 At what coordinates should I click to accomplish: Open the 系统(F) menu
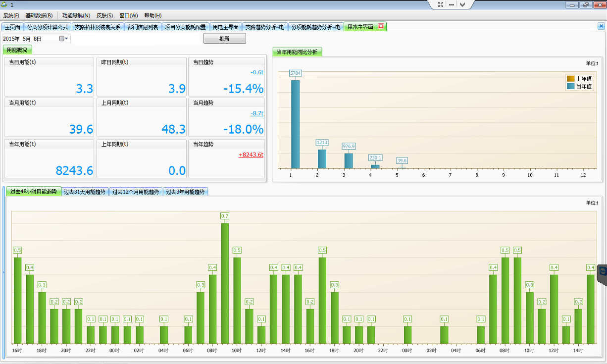pyautogui.click(x=11, y=16)
